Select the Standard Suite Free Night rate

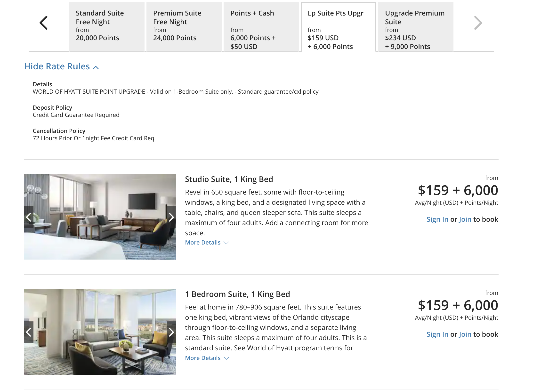pos(107,25)
